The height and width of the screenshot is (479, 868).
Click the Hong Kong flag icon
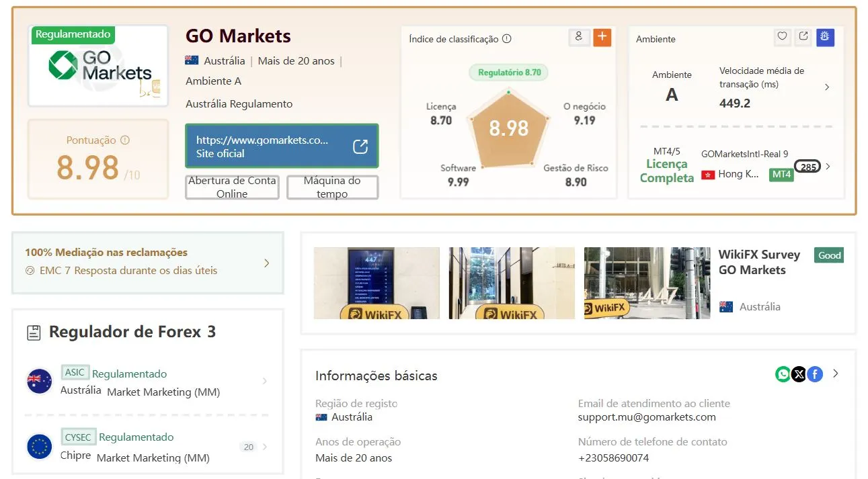tap(707, 175)
